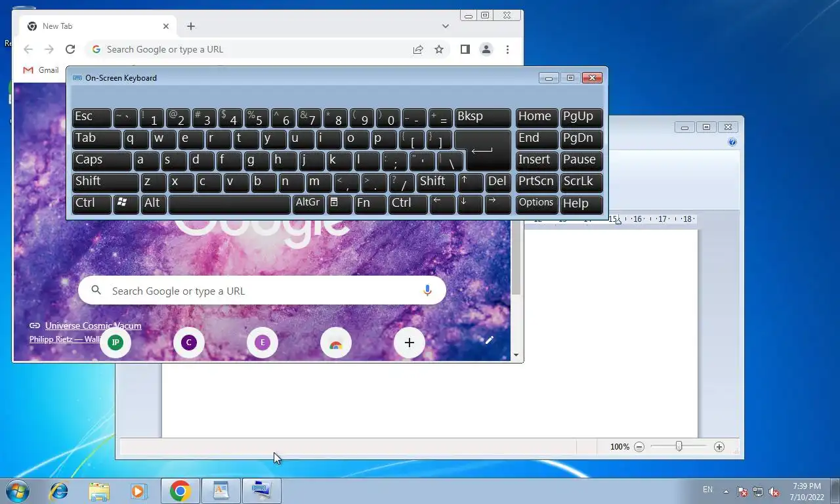Click the Windows logo key

(x=126, y=204)
